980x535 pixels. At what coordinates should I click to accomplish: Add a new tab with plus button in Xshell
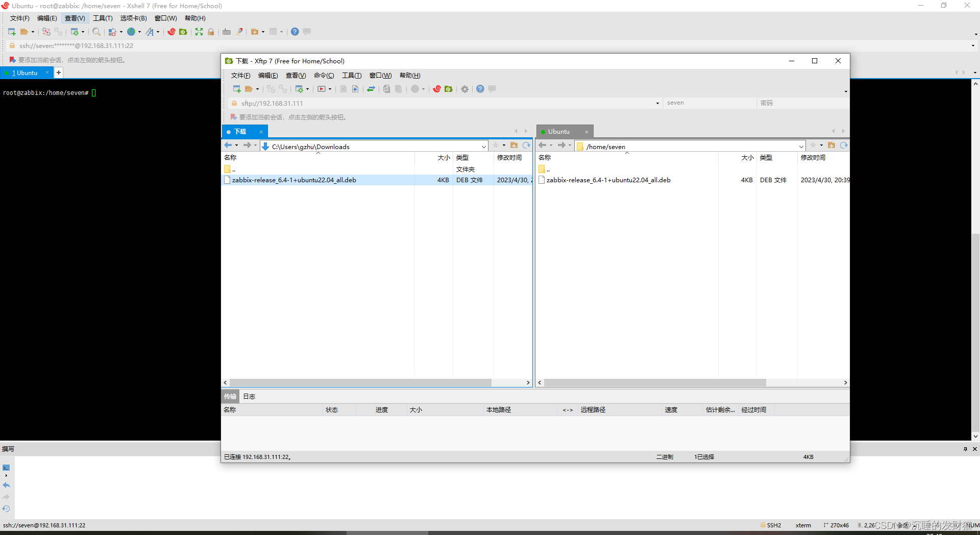pos(59,73)
